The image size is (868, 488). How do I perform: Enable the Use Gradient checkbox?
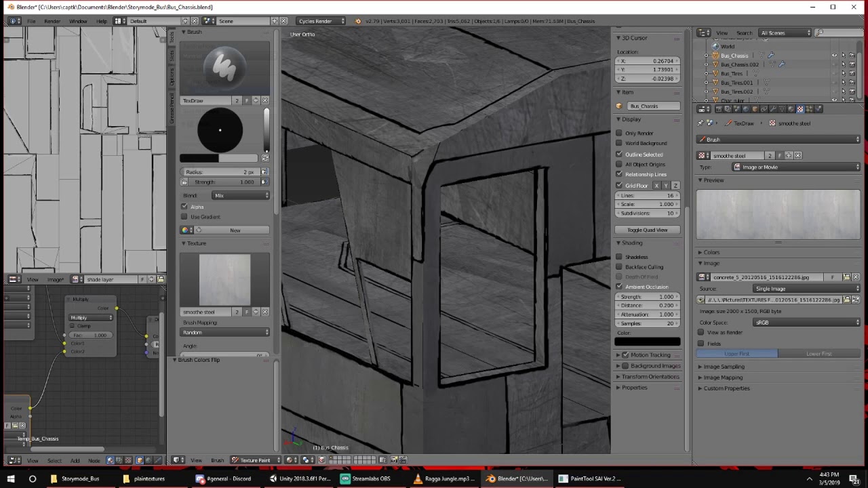point(184,217)
